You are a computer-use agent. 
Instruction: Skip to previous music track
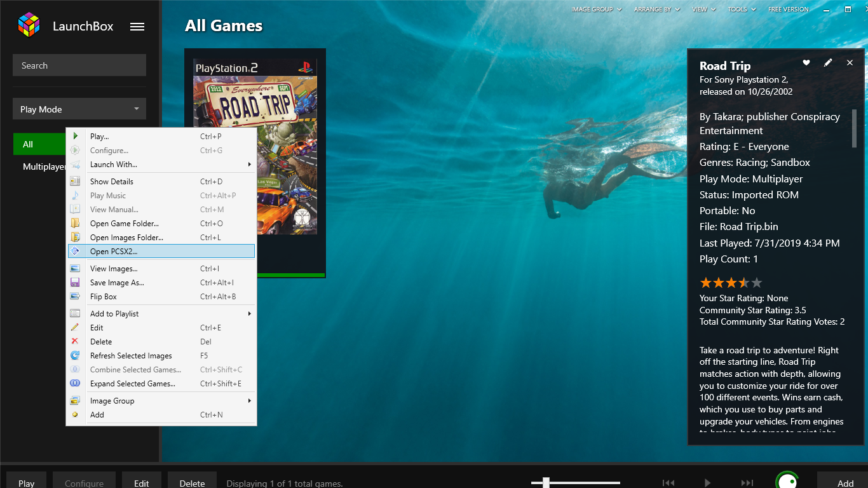668,483
